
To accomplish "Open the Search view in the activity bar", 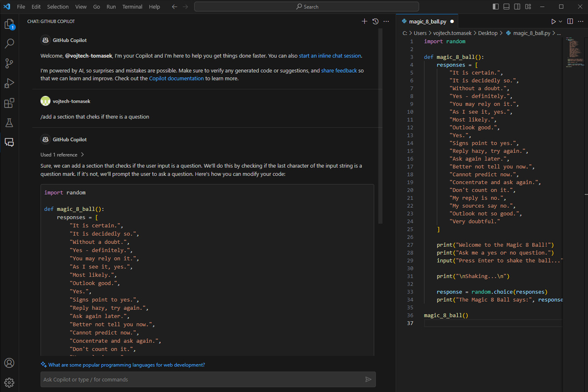I will 9,44.
